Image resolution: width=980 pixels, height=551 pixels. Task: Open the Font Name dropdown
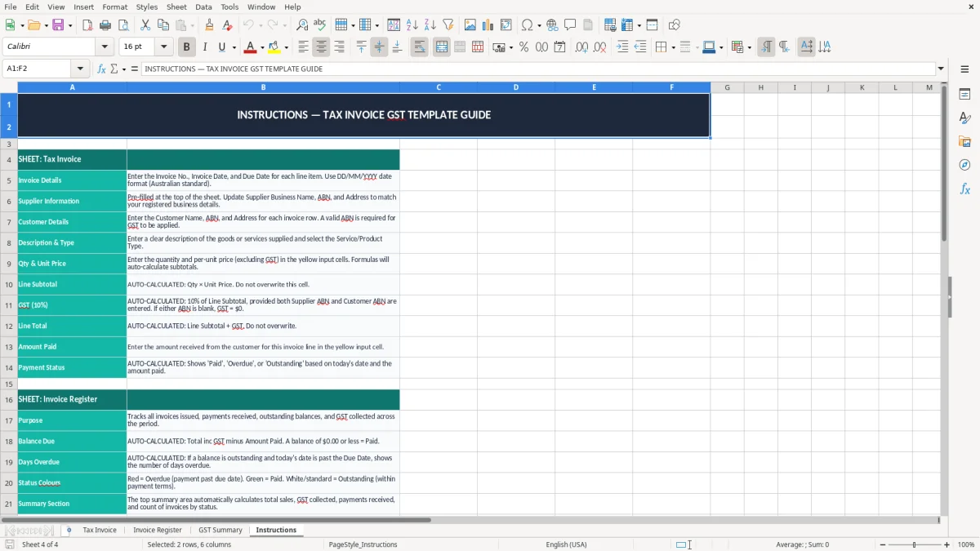[105, 47]
